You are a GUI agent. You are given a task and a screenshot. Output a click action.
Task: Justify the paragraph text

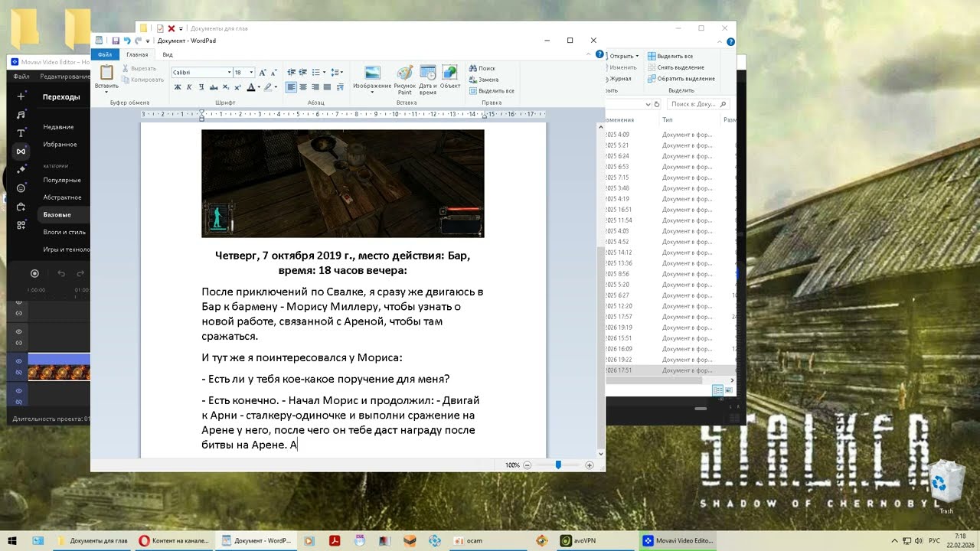point(327,87)
